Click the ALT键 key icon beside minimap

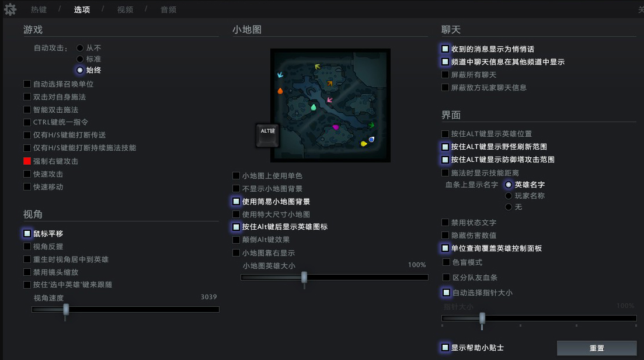coord(267,135)
